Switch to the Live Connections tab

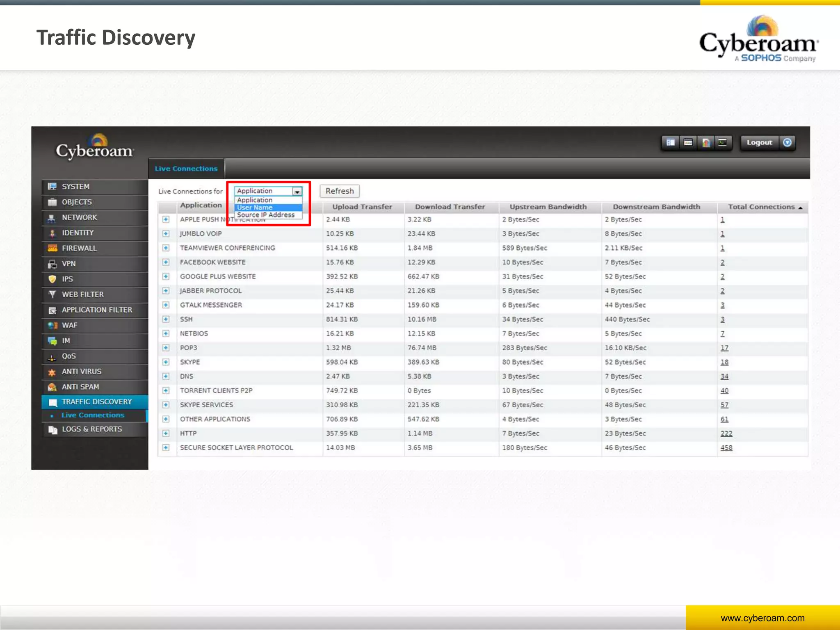point(186,169)
